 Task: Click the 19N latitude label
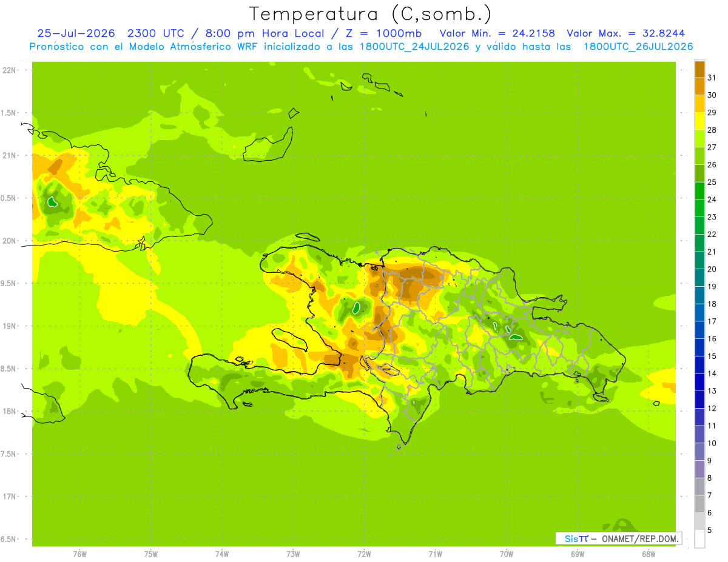pyautogui.click(x=9, y=326)
